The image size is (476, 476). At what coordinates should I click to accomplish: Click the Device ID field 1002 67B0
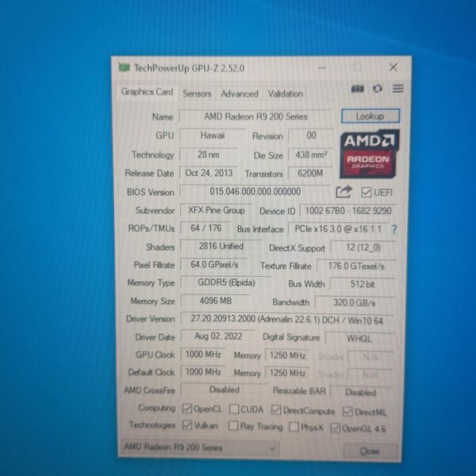(x=348, y=211)
